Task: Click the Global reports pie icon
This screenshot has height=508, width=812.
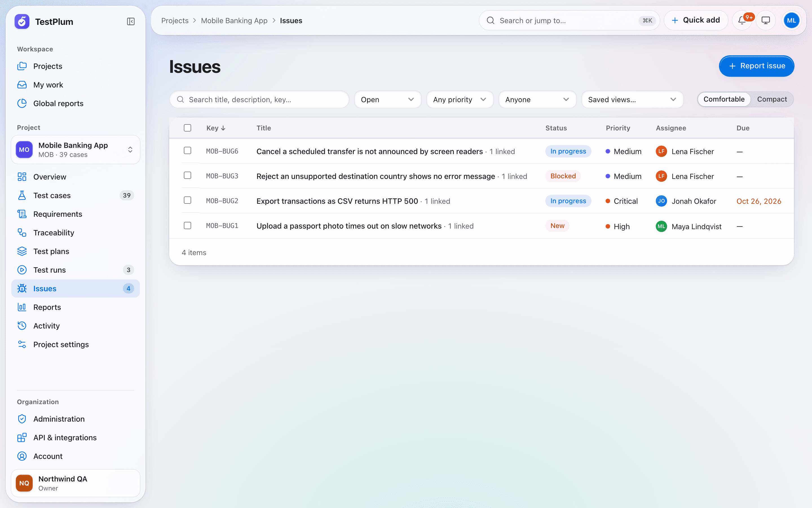Action: click(22, 104)
